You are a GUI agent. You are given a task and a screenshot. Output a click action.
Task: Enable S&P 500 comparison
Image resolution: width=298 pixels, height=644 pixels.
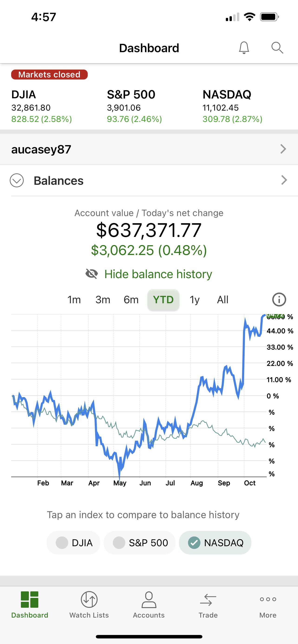click(140, 543)
